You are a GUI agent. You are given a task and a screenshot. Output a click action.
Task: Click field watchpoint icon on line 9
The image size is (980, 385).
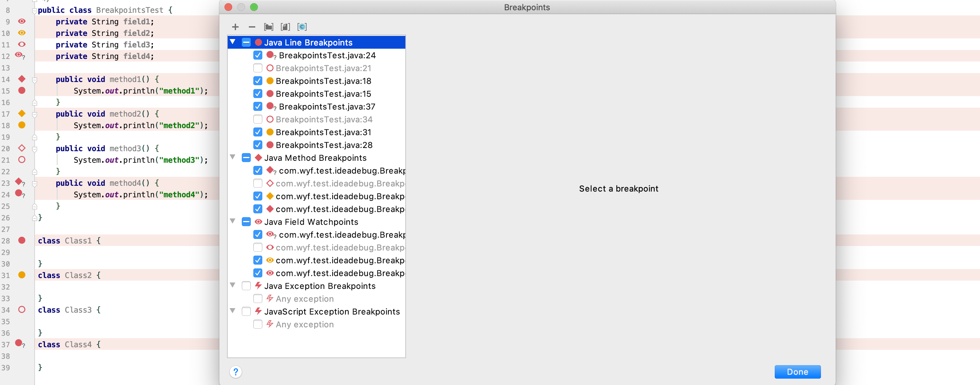point(22,21)
